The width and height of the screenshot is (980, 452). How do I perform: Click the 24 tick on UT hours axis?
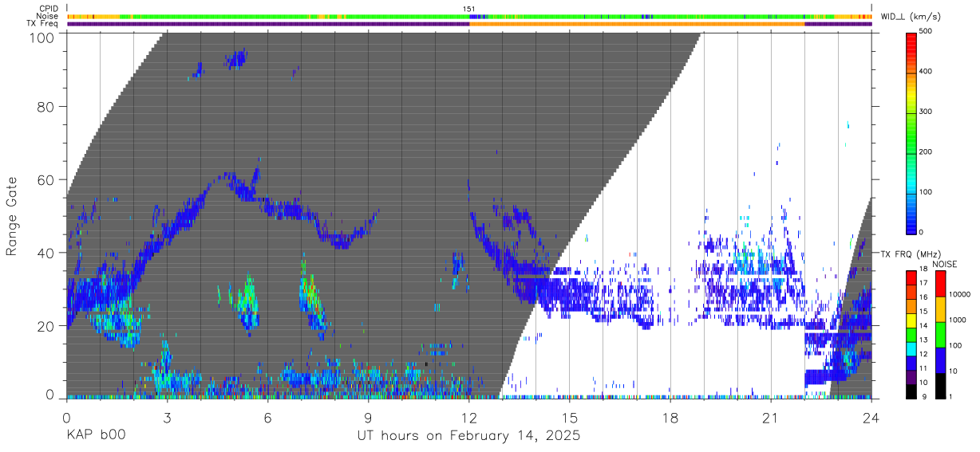point(871,419)
